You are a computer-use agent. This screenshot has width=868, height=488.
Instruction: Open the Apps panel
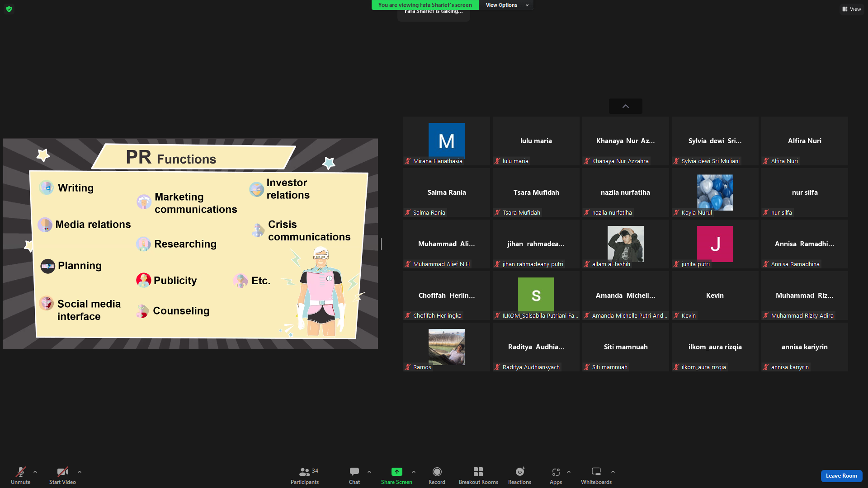556,475
